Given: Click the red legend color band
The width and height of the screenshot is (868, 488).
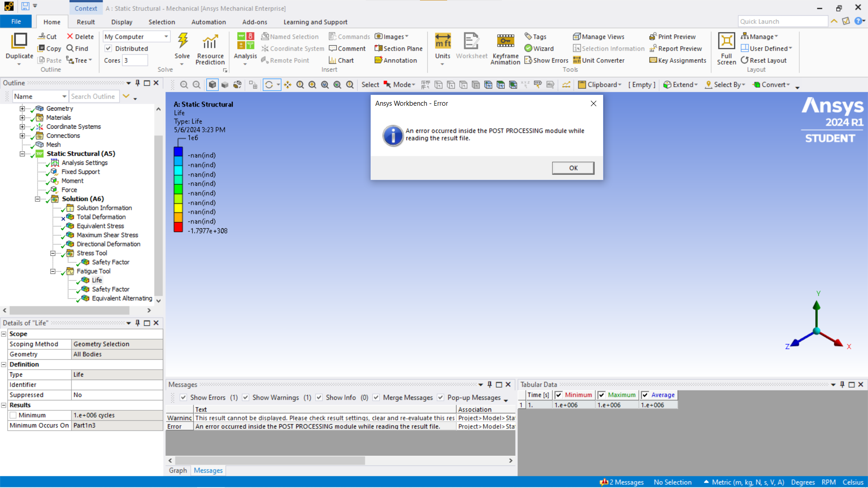Looking at the screenshot, I should coord(178,227).
